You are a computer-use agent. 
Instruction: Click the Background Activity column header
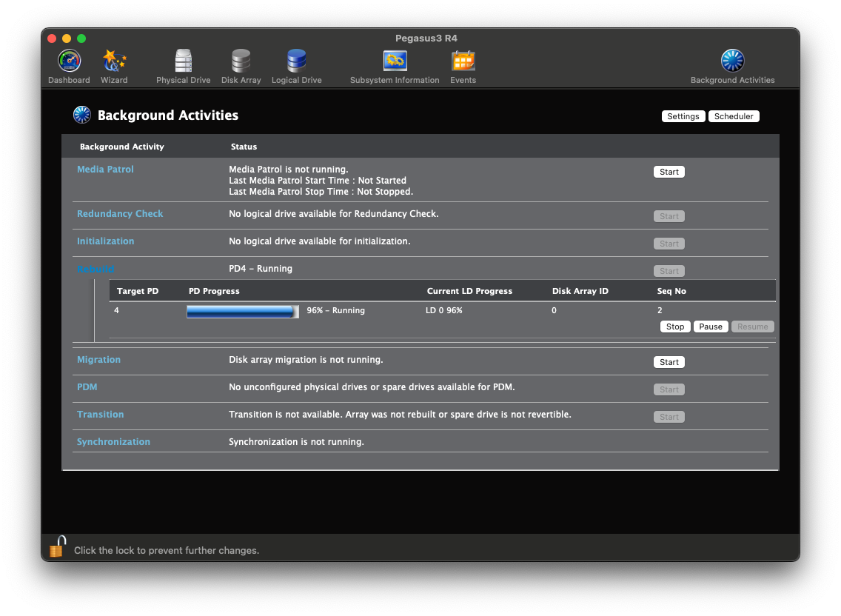[x=121, y=147]
